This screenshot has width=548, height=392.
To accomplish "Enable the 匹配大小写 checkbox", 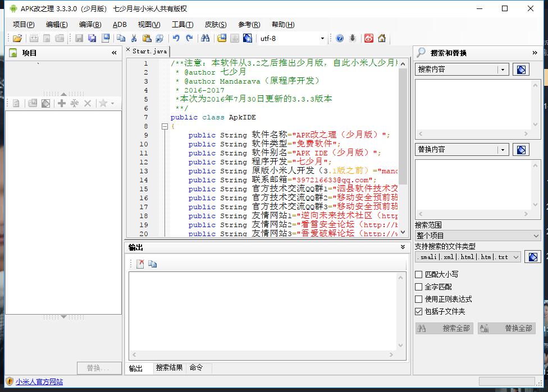I will (418, 275).
